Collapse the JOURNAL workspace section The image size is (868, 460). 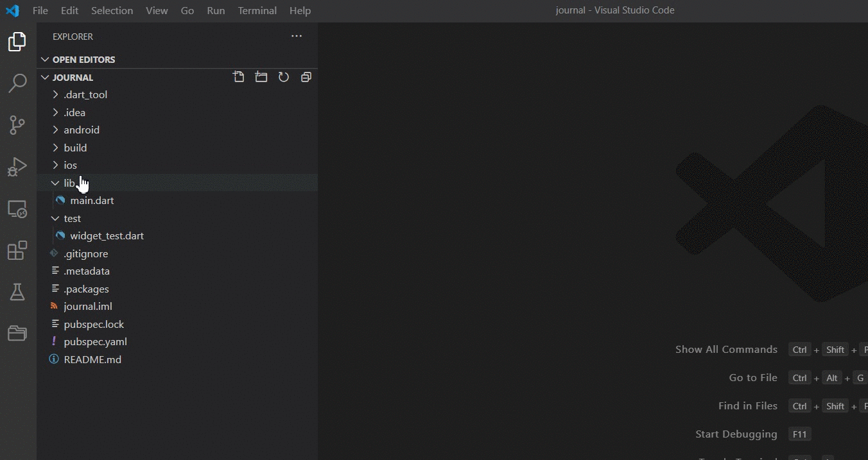(x=45, y=77)
